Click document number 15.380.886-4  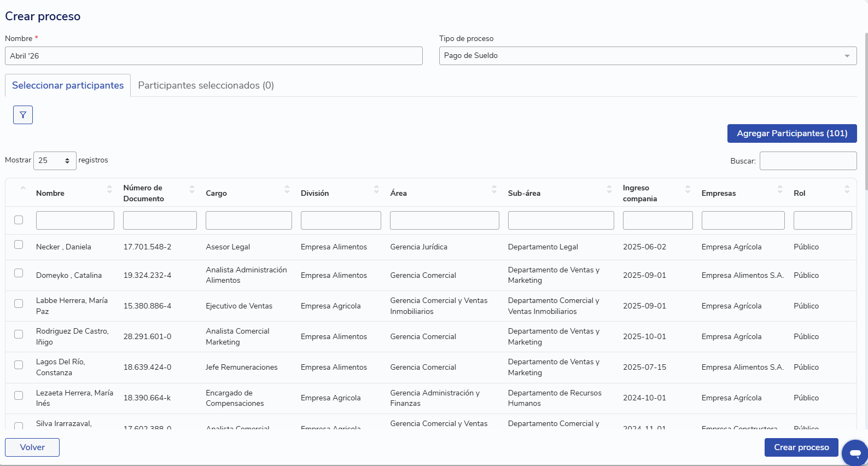coord(147,306)
